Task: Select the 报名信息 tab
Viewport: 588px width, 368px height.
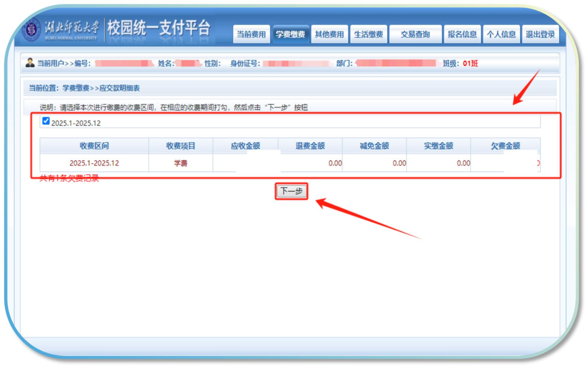Action: pyautogui.click(x=462, y=34)
